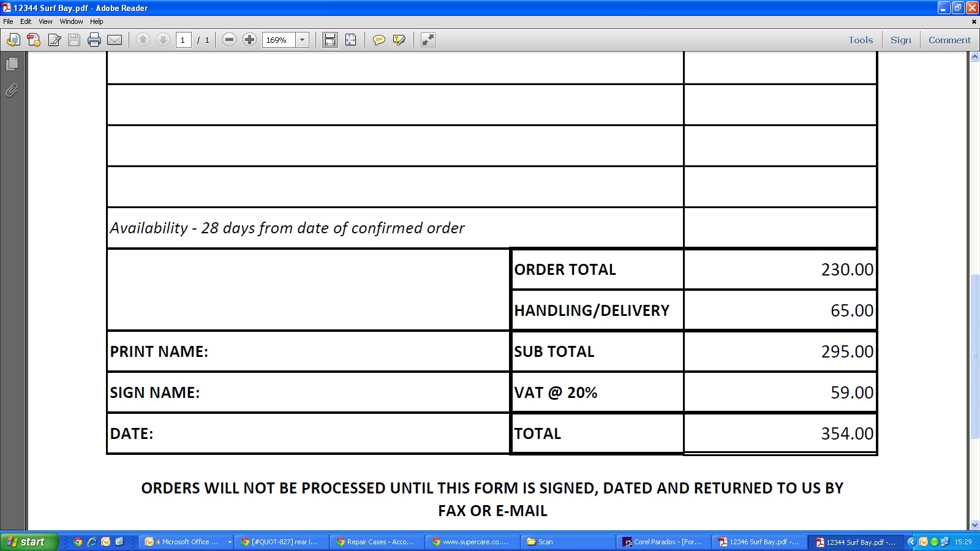The height and width of the screenshot is (551, 980).
Task: Click the Windows start button
Action: [29, 542]
